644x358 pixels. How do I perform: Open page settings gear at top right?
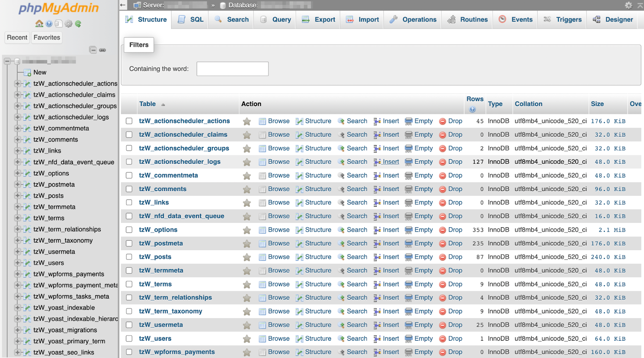[x=628, y=5]
